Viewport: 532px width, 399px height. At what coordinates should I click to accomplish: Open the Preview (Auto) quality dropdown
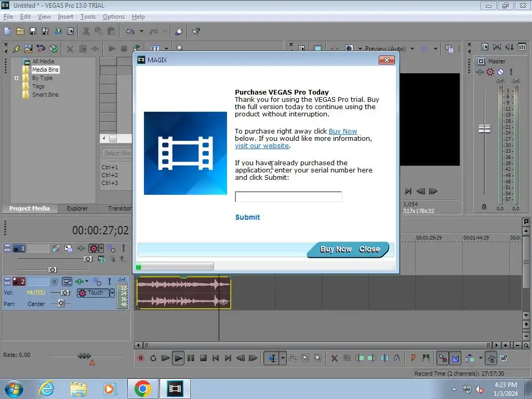point(412,49)
